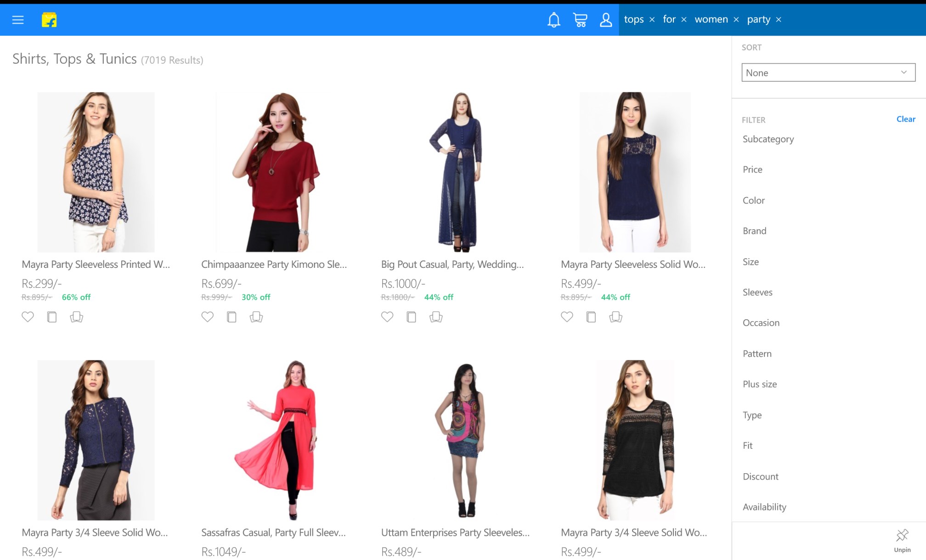Click compare icon under Big Pout product
This screenshot has width=926, height=560.
(x=412, y=317)
